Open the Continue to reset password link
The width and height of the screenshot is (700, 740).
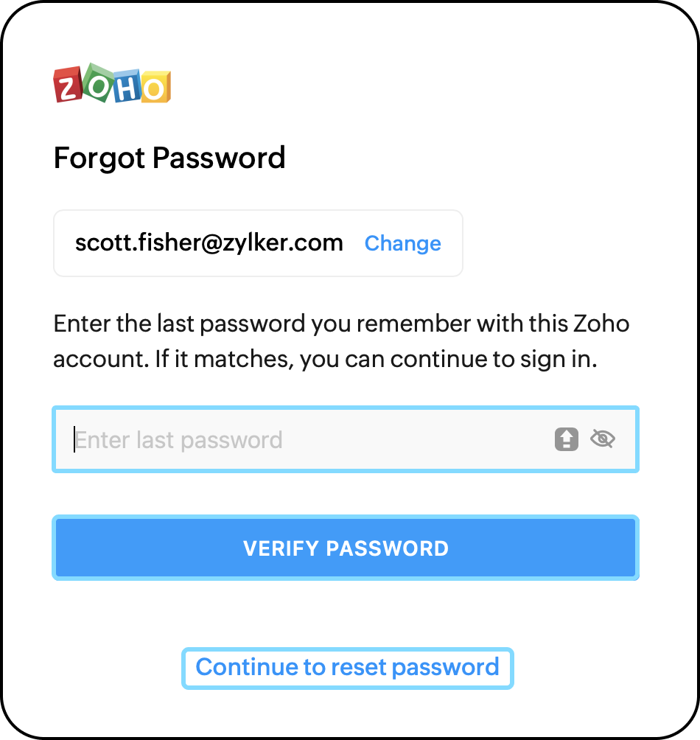pyautogui.click(x=347, y=668)
